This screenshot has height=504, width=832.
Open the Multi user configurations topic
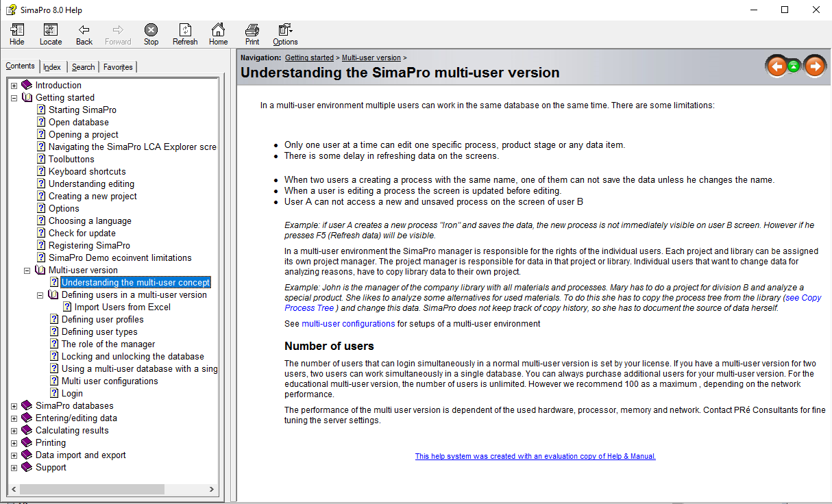click(110, 381)
